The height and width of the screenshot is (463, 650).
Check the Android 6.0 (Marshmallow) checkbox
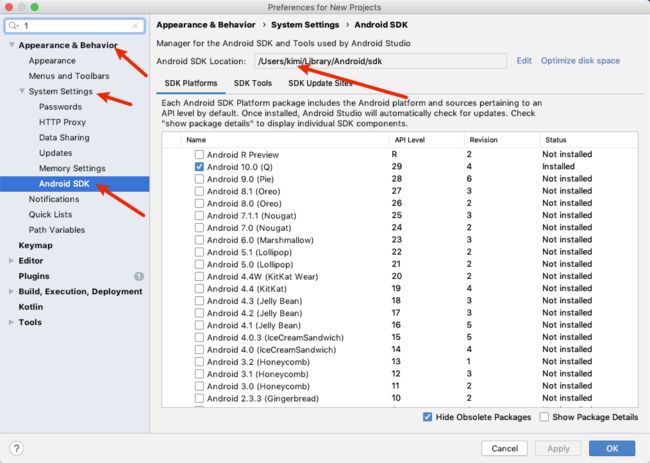pyautogui.click(x=199, y=240)
